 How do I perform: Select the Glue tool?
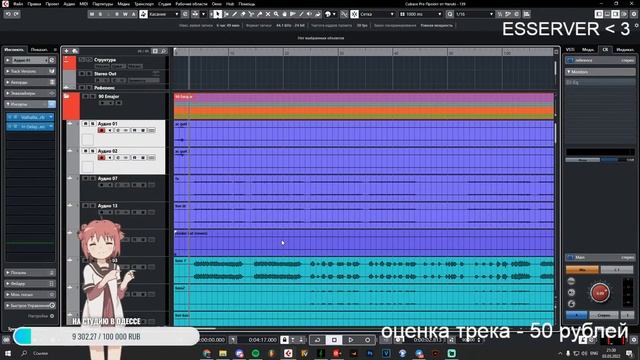click(x=260, y=14)
